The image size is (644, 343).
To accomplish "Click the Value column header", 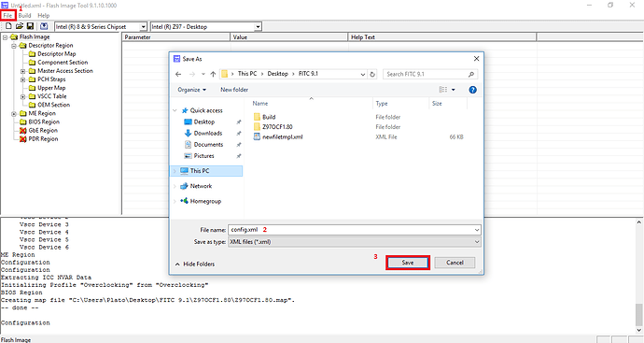I will pos(289,37).
